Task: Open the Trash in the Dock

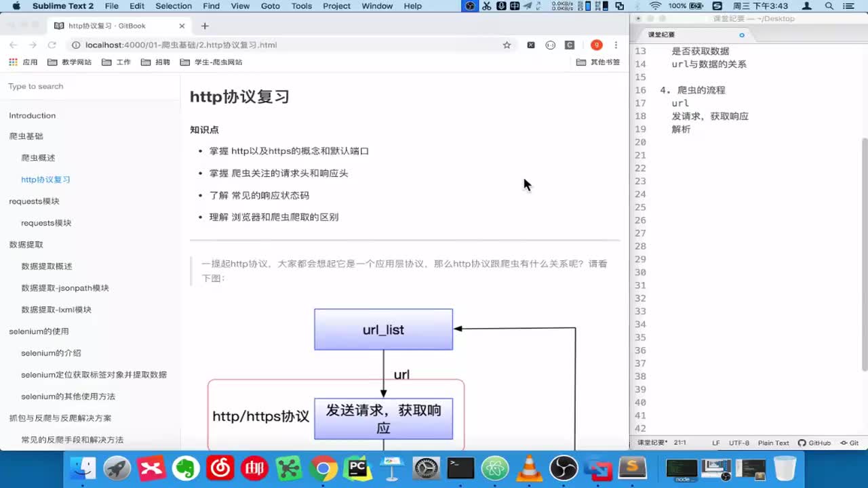Action: 785,468
